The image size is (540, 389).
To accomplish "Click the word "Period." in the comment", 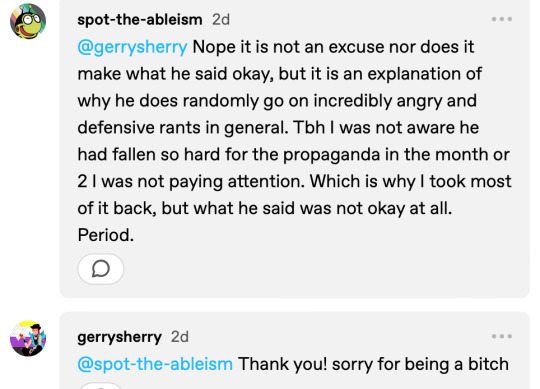I will coord(106,235).
